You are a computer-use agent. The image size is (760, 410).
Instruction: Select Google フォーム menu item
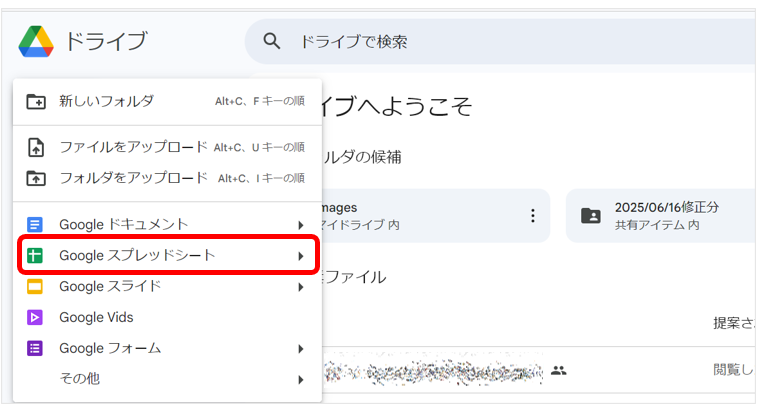coord(167,348)
